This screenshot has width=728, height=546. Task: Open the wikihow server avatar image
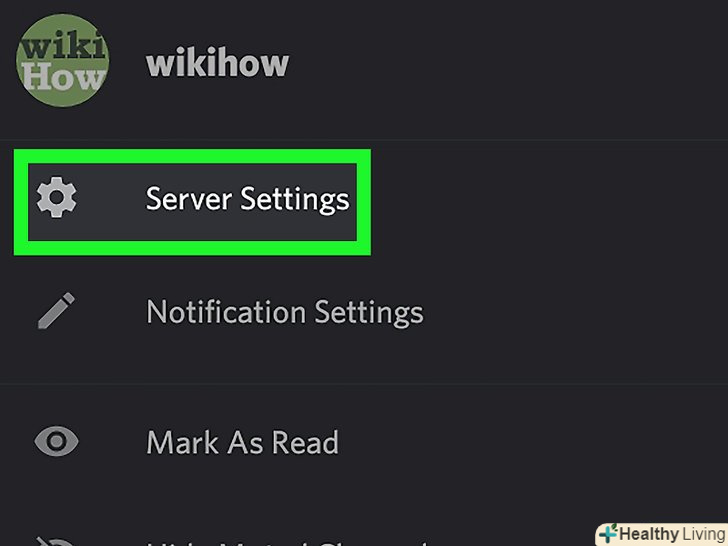[x=63, y=60]
